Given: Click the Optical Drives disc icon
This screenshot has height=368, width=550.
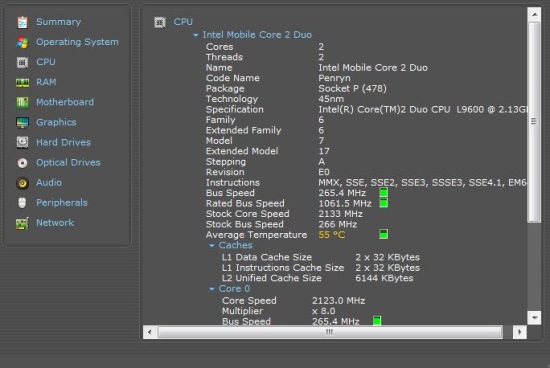Looking at the screenshot, I should 22,163.
